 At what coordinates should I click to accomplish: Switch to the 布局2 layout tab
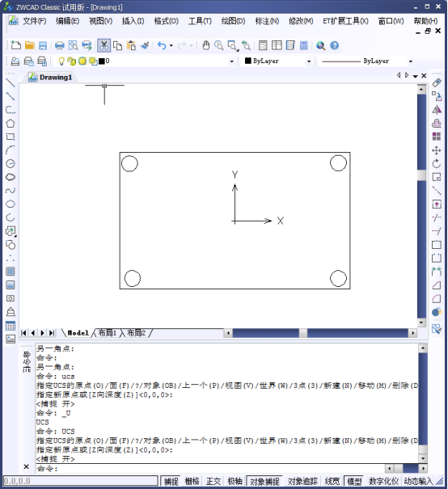pos(136,333)
